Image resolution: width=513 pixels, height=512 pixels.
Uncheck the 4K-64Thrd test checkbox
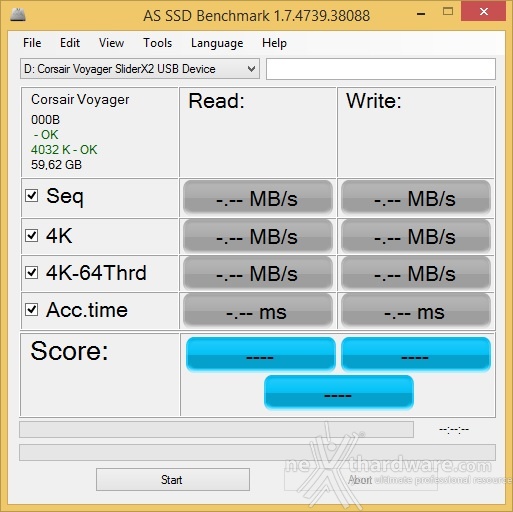click(32, 273)
